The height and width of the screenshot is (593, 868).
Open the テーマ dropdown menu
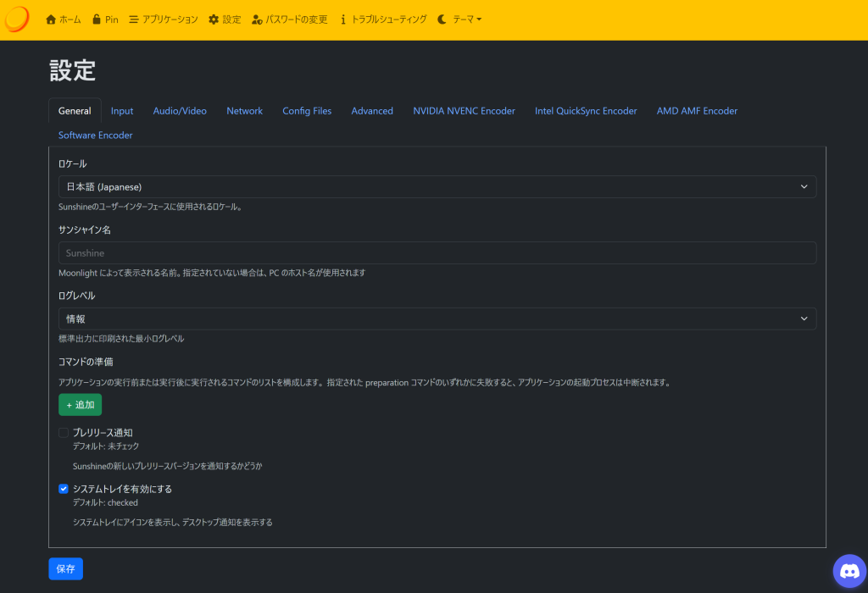click(x=459, y=19)
